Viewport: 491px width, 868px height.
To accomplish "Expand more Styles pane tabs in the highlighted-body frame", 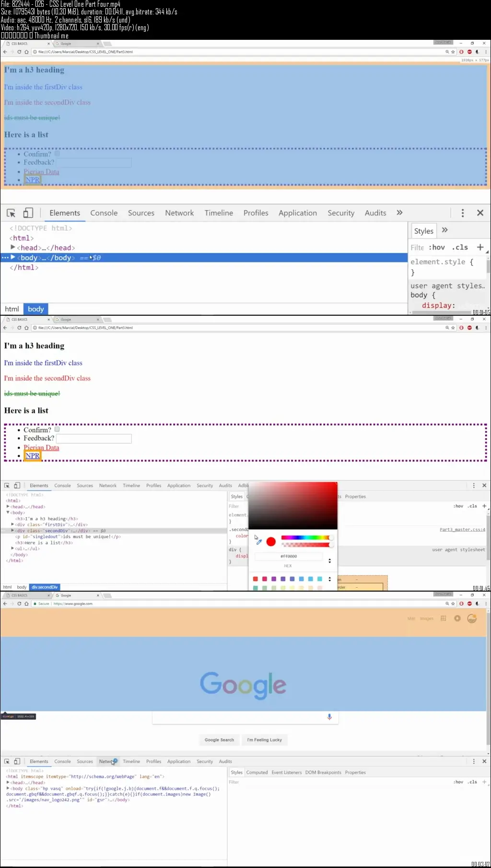I will click(x=444, y=230).
